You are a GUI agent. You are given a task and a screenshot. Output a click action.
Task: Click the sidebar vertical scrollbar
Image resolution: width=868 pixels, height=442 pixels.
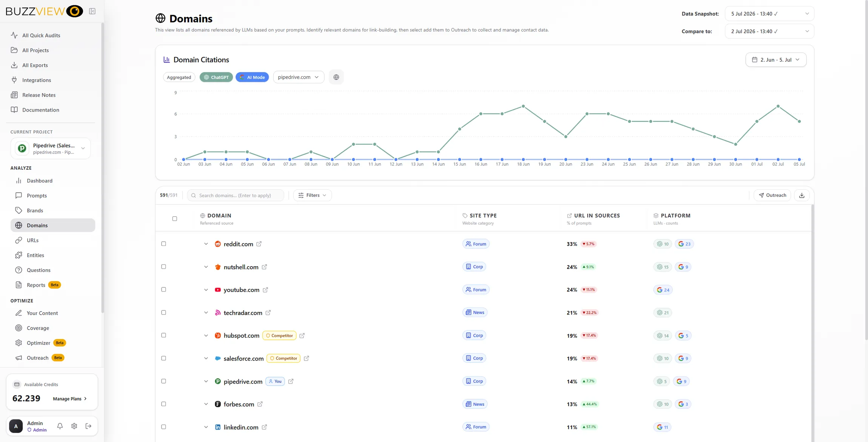pyautogui.click(x=102, y=168)
